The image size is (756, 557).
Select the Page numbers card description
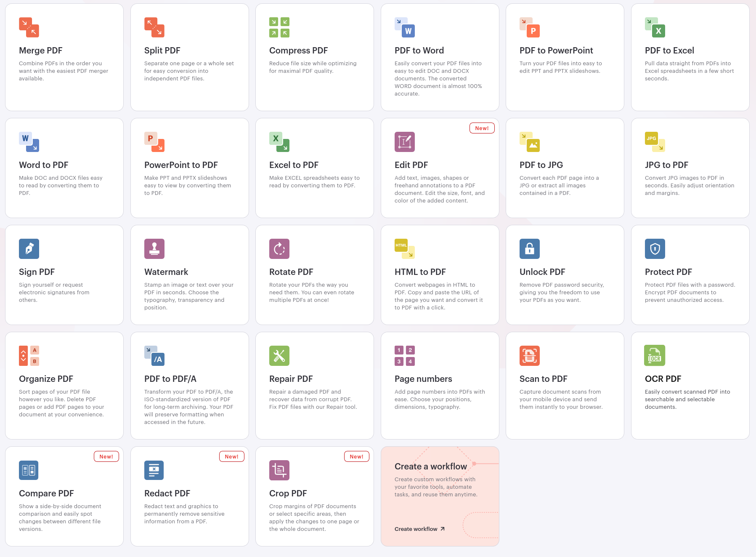[440, 399]
